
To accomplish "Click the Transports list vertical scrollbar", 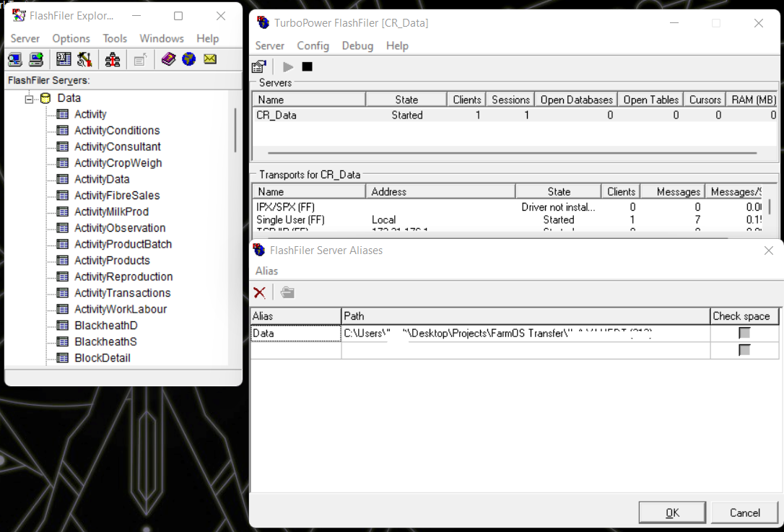I will click(770, 206).
